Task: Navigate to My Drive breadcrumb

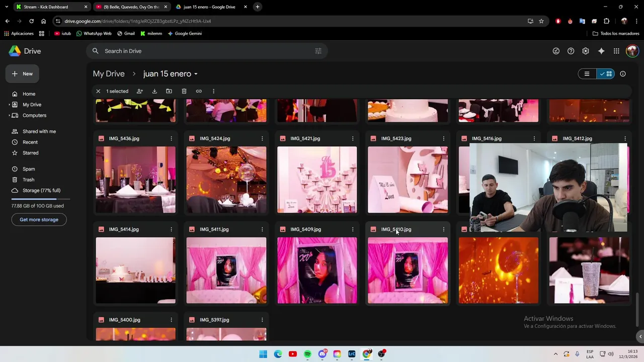Action: click(109, 74)
